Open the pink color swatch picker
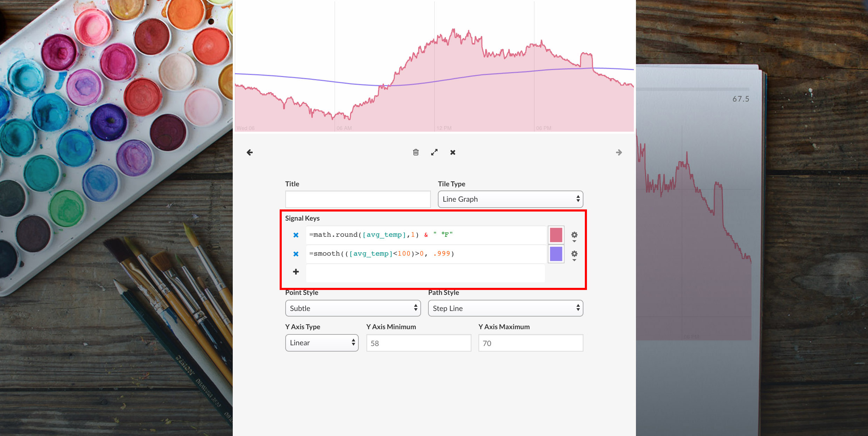Viewport: 868px width, 436px height. pos(556,235)
